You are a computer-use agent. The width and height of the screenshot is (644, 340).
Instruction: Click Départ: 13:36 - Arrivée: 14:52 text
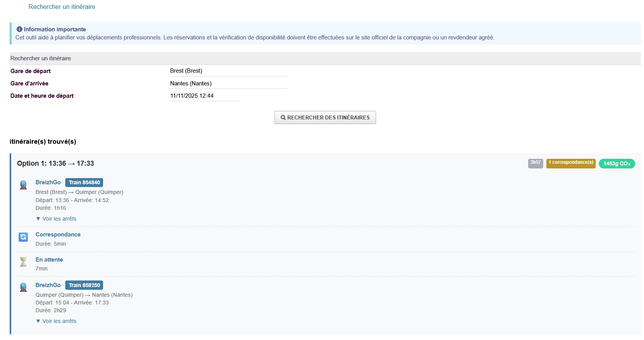pos(72,200)
